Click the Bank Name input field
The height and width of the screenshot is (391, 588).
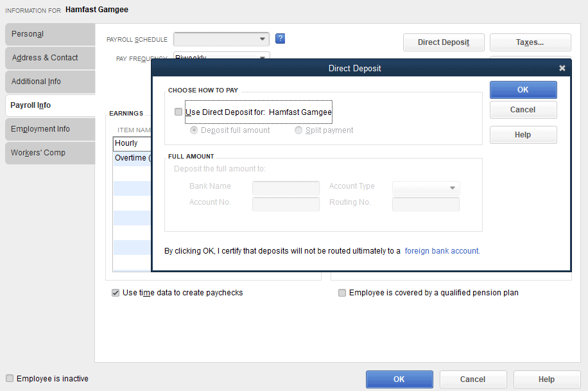coord(286,188)
